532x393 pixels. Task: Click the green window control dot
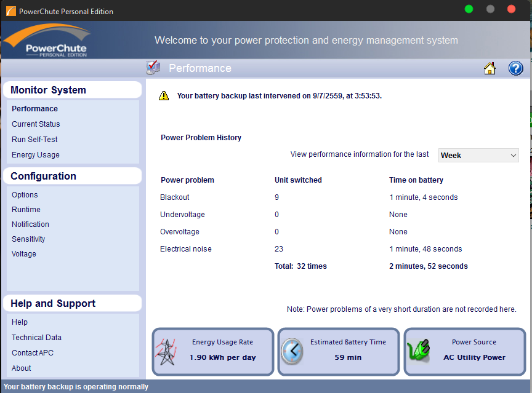coord(469,9)
